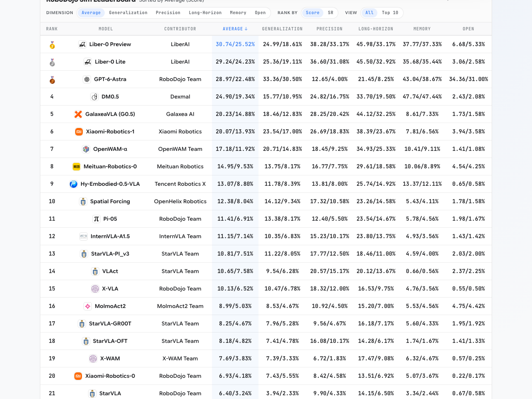Image resolution: width=532 pixels, height=399 pixels.
Task: Click the 33.36/30.50% generalization score
Action: tap(282, 79)
